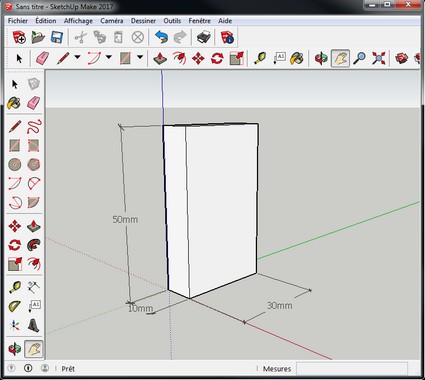Viewport: 425px width, 380px height.
Task: Activate the Axes tool
Action: pyautogui.click(x=14, y=325)
